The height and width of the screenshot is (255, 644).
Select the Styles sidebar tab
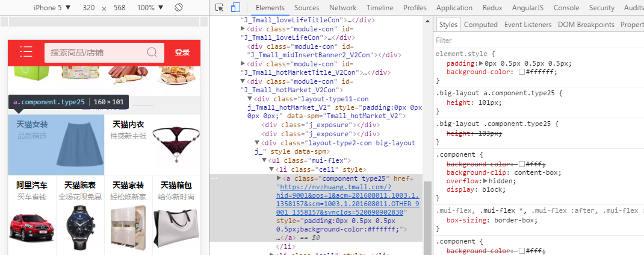click(448, 25)
